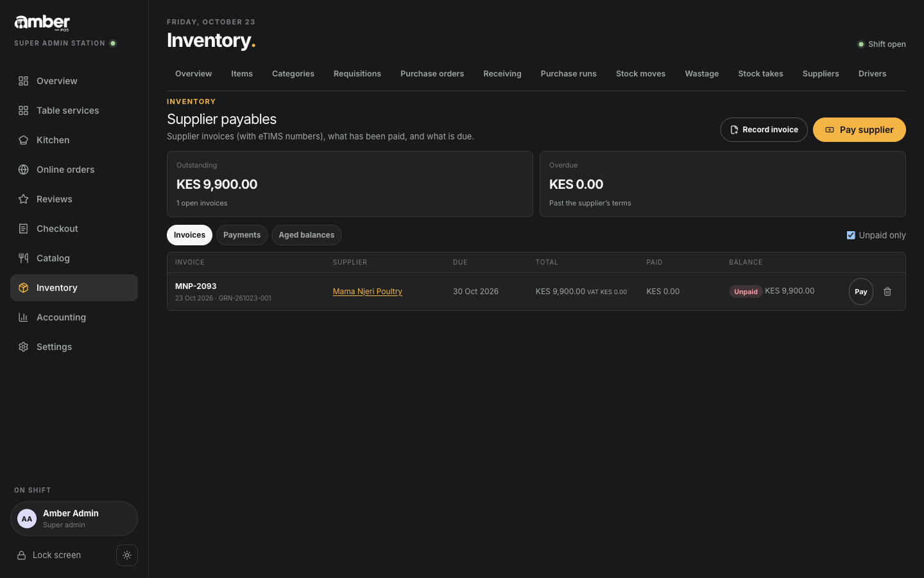Show the Aged balances view
Screen dimensions: 924x578
[x=307, y=235]
